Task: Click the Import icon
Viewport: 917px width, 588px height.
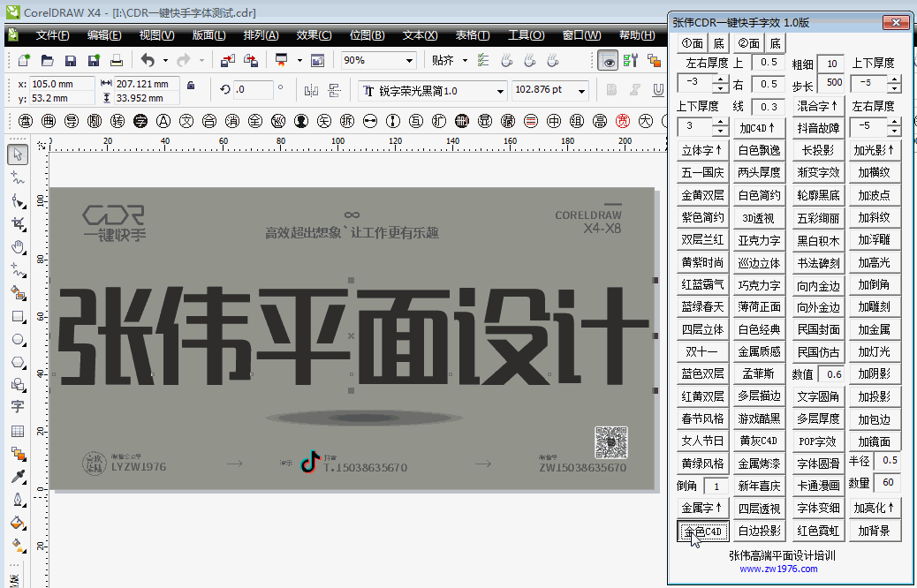Action: tap(228, 60)
